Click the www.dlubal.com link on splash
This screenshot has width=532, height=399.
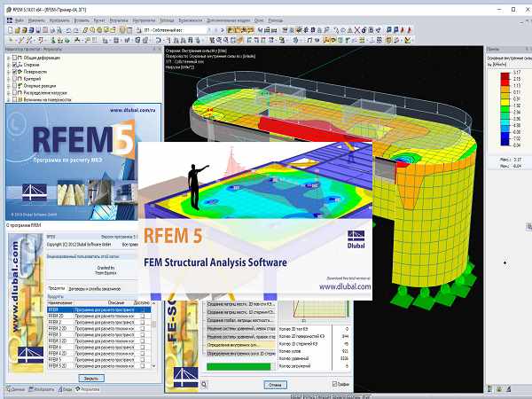coord(345,286)
